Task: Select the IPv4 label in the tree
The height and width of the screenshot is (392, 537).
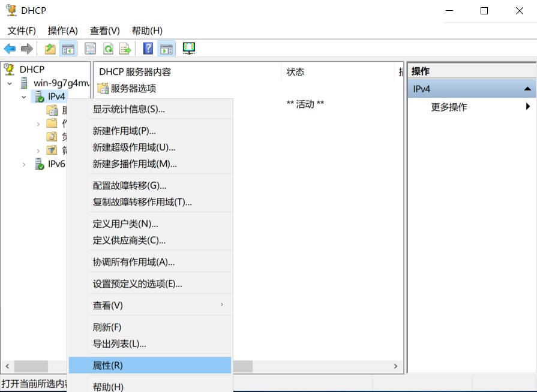Action: (x=56, y=97)
